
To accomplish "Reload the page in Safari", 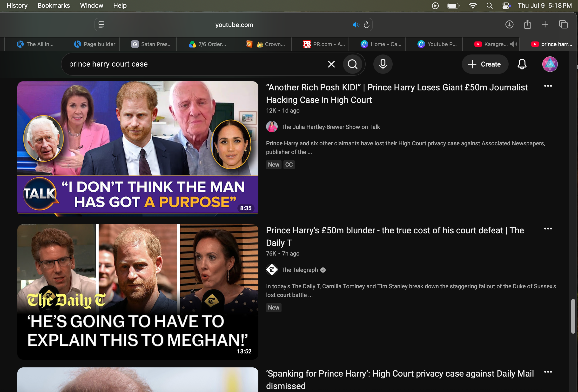I will (367, 25).
